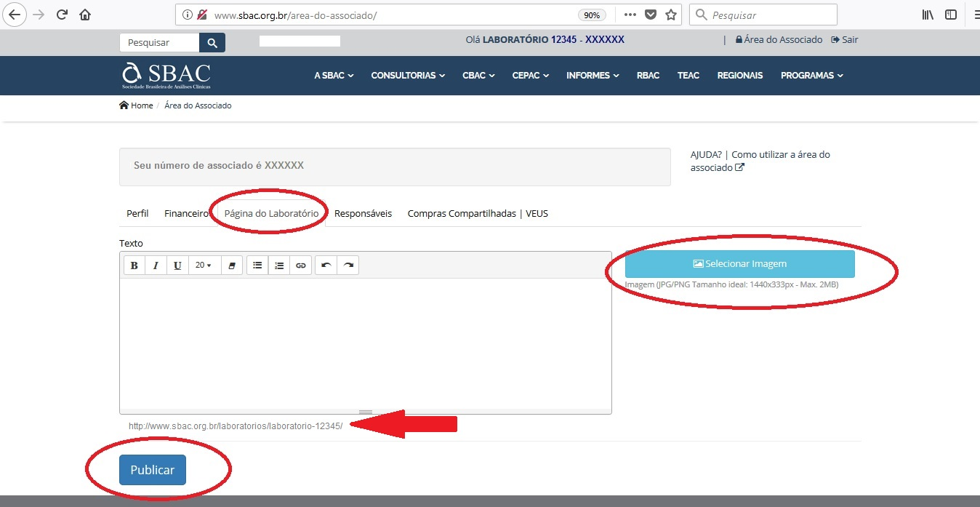Click Sair to log out

[x=845, y=39]
